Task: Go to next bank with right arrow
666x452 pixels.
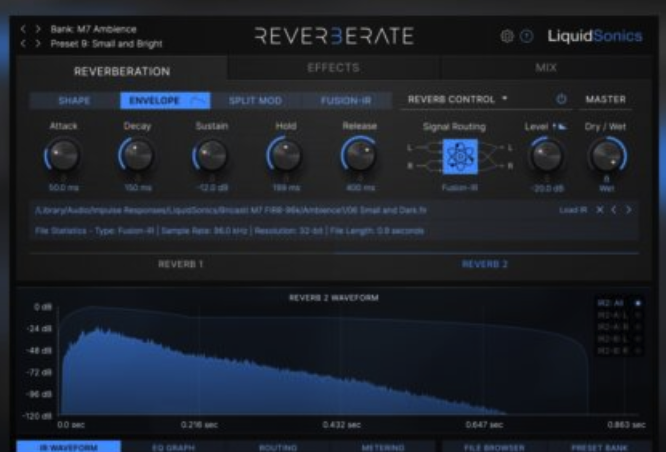Action: [x=38, y=29]
